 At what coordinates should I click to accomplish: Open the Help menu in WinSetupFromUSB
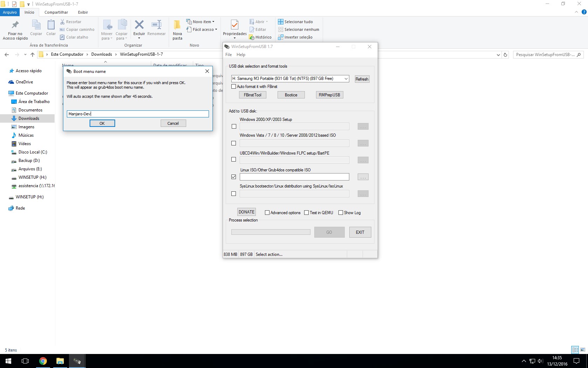point(241,55)
